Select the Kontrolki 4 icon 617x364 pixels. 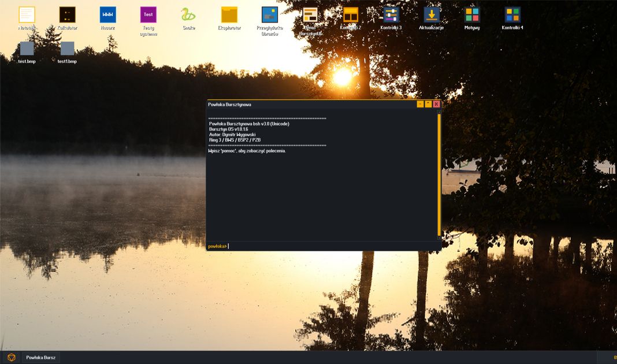point(512,15)
